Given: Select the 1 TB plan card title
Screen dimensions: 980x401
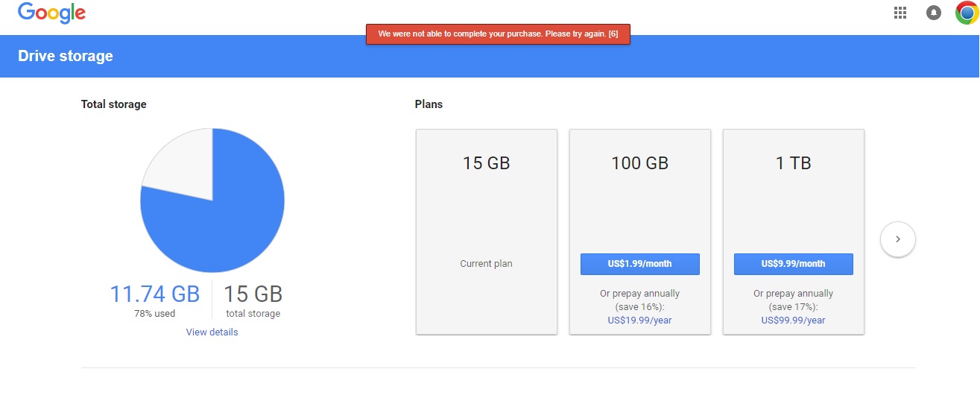Looking at the screenshot, I should [x=793, y=163].
